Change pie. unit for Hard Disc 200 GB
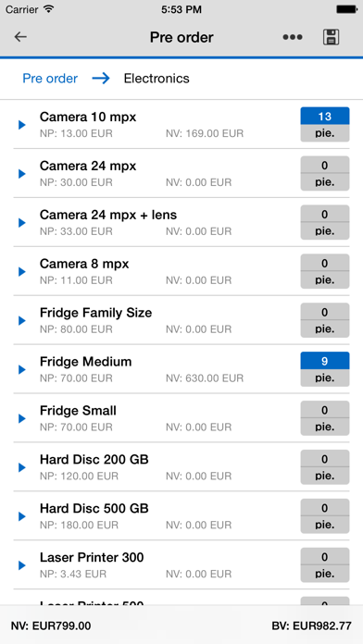Image resolution: width=363 pixels, height=644 pixels. [x=325, y=476]
